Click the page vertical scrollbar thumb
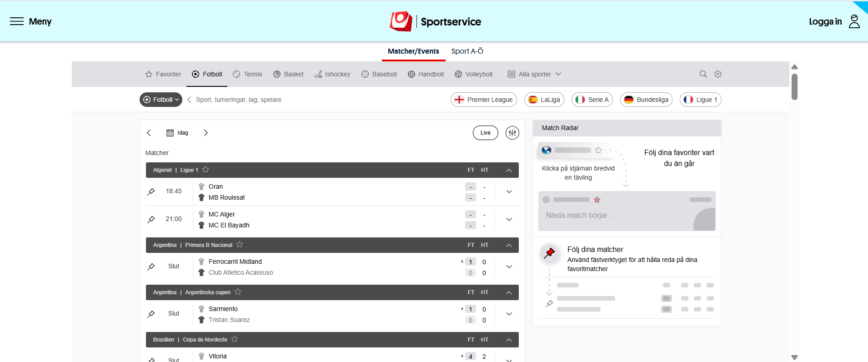The image size is (868, 362). click(x=794, y=86)
